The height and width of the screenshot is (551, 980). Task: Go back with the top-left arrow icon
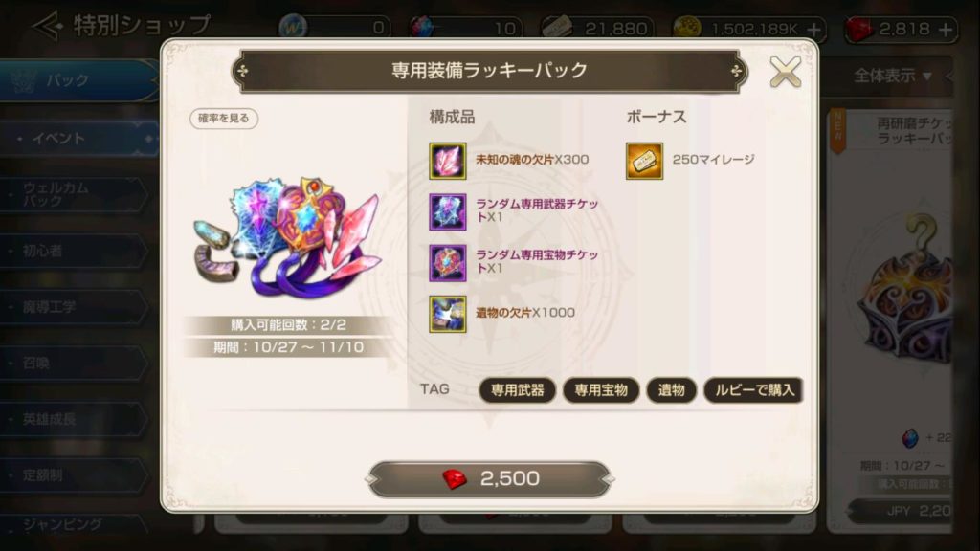(48, 26)
